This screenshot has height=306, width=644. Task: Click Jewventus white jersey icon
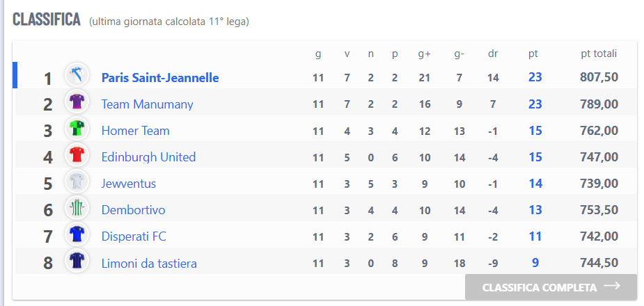click(77, 182)
